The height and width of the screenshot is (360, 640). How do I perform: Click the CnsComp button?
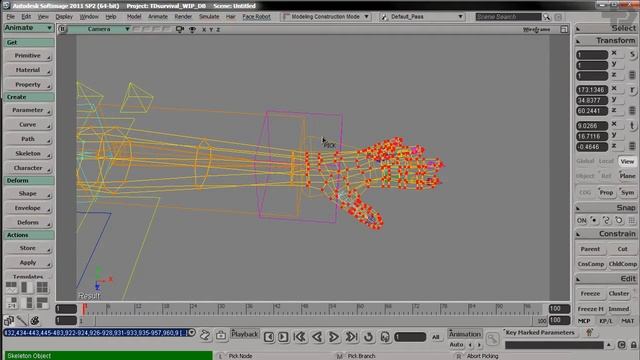[591, 264]
